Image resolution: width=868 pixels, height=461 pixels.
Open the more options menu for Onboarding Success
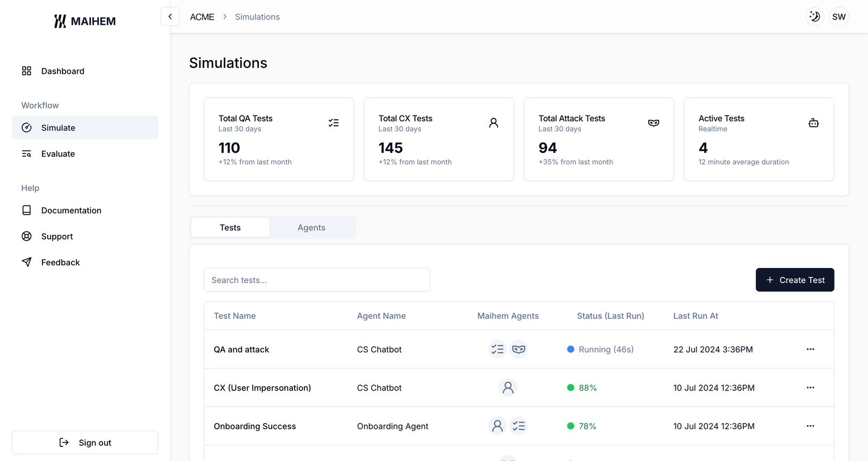[810, 426]
